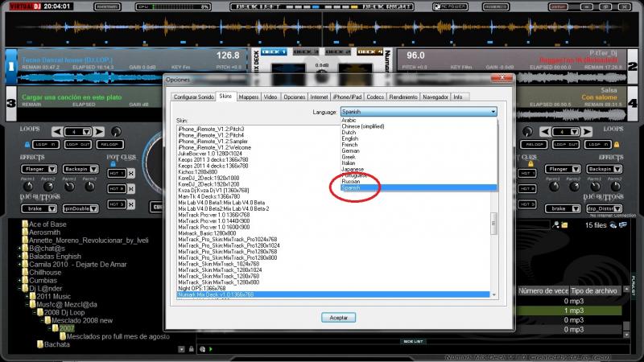Switch to Configurar Sonido tab
The image size is (644, 362).
(x=193, y=97)
